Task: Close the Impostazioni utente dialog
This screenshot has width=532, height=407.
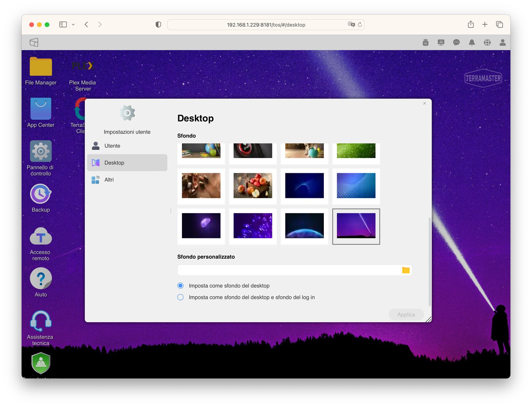Action: (425, 103)
